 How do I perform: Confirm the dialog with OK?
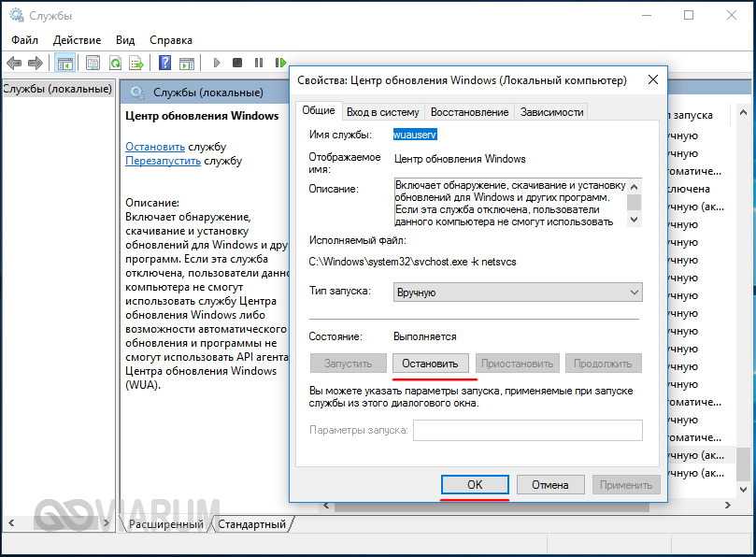point(475,485)
